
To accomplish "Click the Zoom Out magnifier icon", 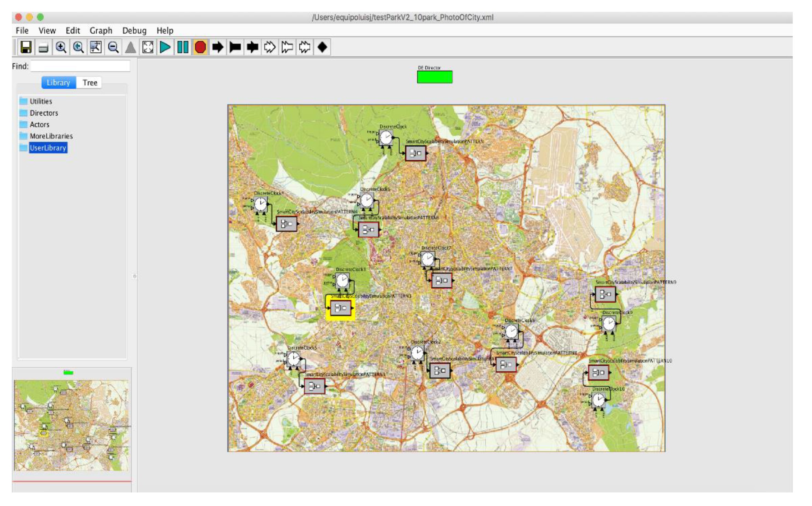I will 113,47.
